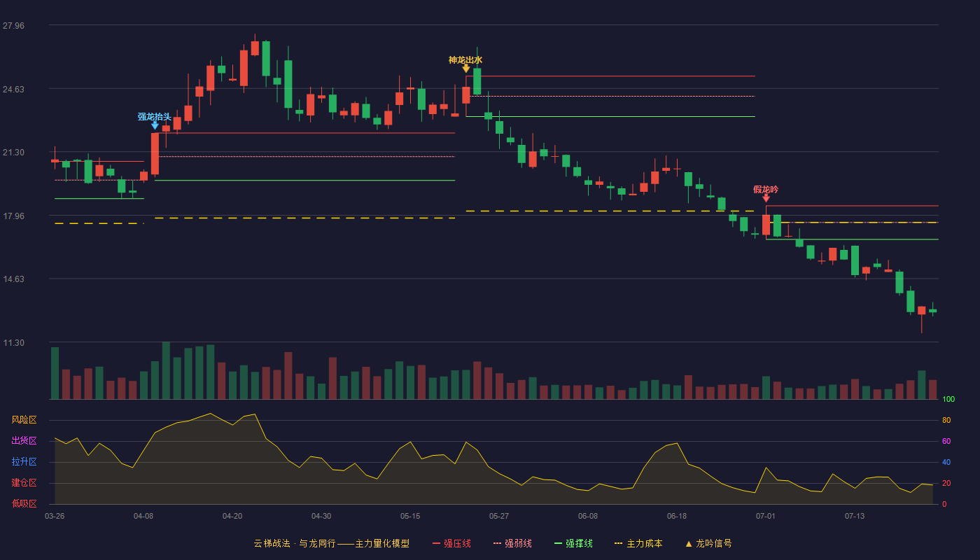Click the large red candle below 强龙抬头
The height and width of the screenshot is (560, 980).
pos(155,153)
